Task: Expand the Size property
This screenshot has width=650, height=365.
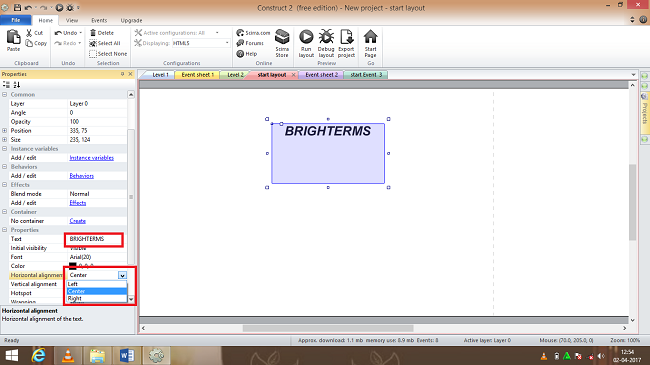Action: point(5,140)
